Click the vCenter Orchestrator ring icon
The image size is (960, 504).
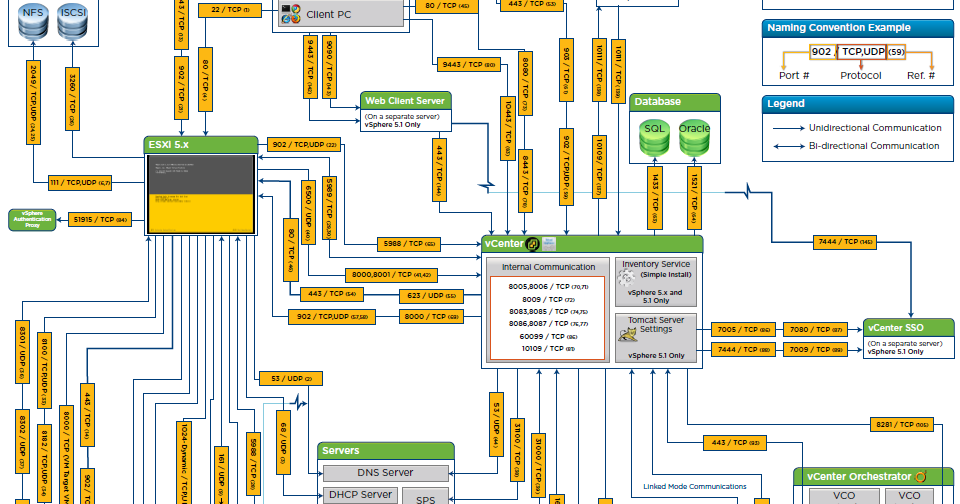tap(921, 476)
